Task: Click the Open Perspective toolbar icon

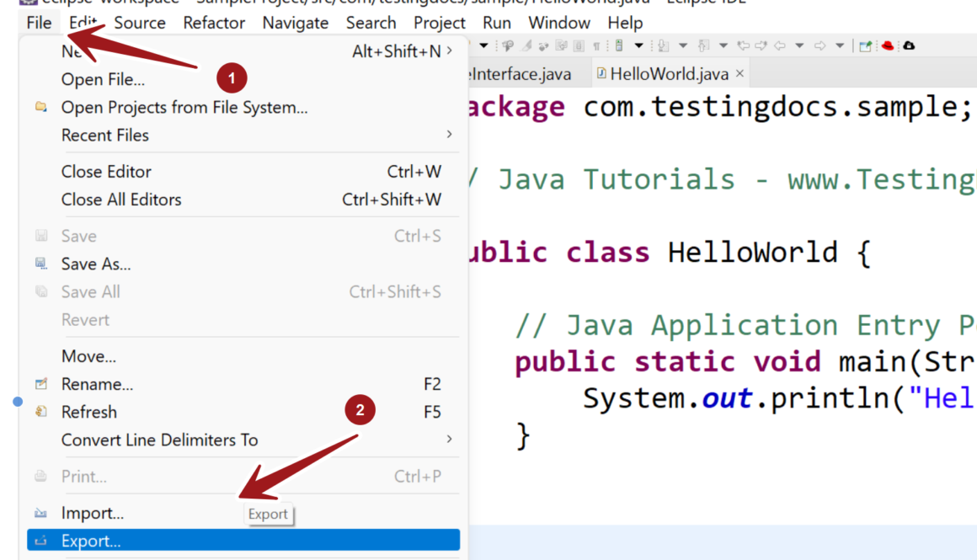Action: [865, 45]
